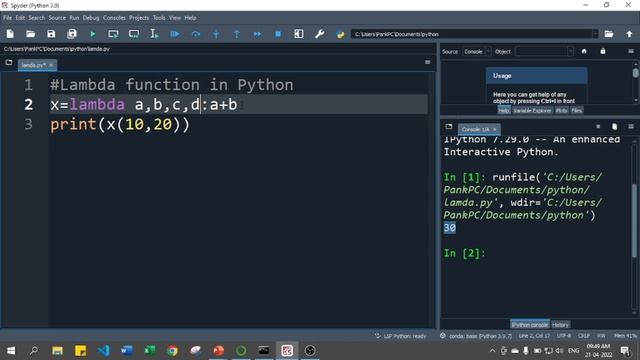Open Preferences with the wrench icon
Image resolution: width=640 pixels, height=360 pixels.
click(x=320, y=34)
